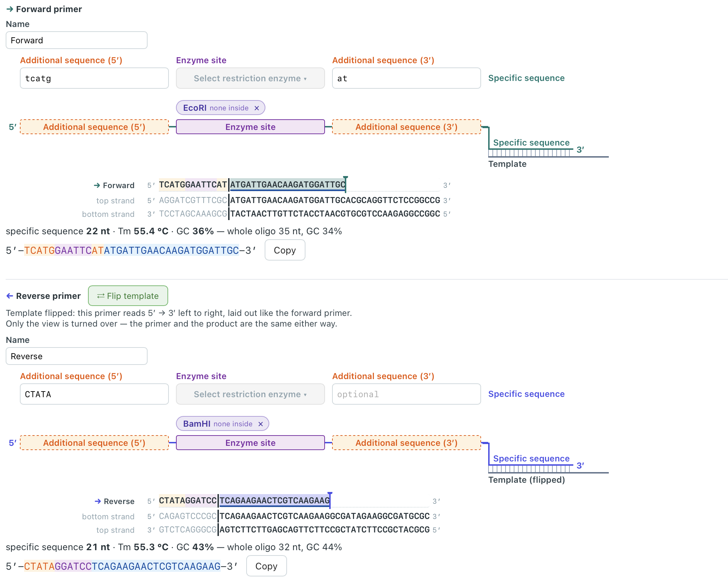
Task: Click the forward primer Enzyme site diagram box
Action: [250, 127]
